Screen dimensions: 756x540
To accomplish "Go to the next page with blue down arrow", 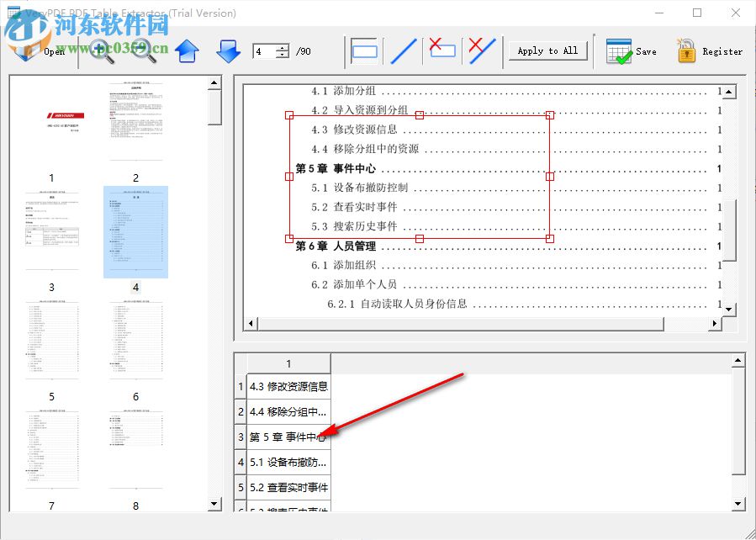I will coord(228,50).
